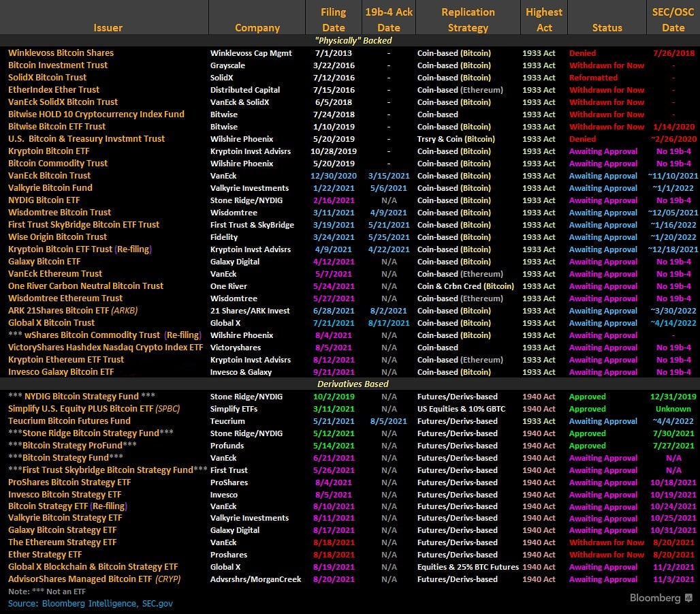Select Global X Bitcoin Trust issuer
Screen dimensions: 700x614
(x=51, y=322)
